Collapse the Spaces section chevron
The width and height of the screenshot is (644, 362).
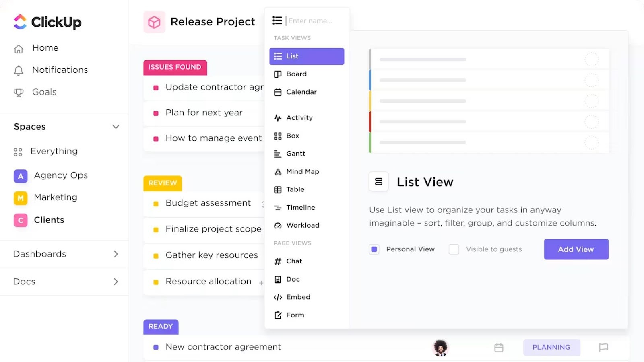click(x=116, y=127)
